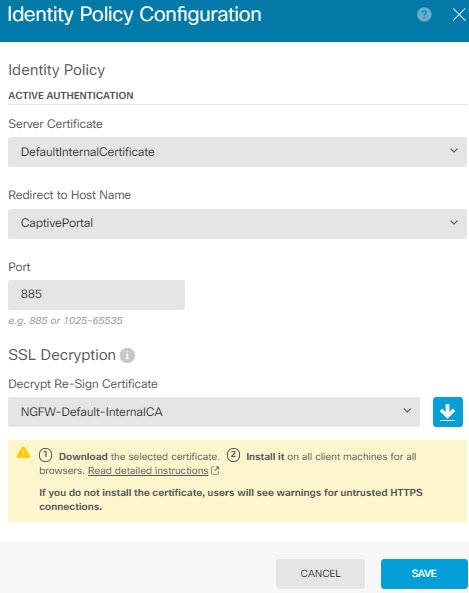Click the external link icon after instructions
The width and height of the screenshot is (469, 593).
215,470
